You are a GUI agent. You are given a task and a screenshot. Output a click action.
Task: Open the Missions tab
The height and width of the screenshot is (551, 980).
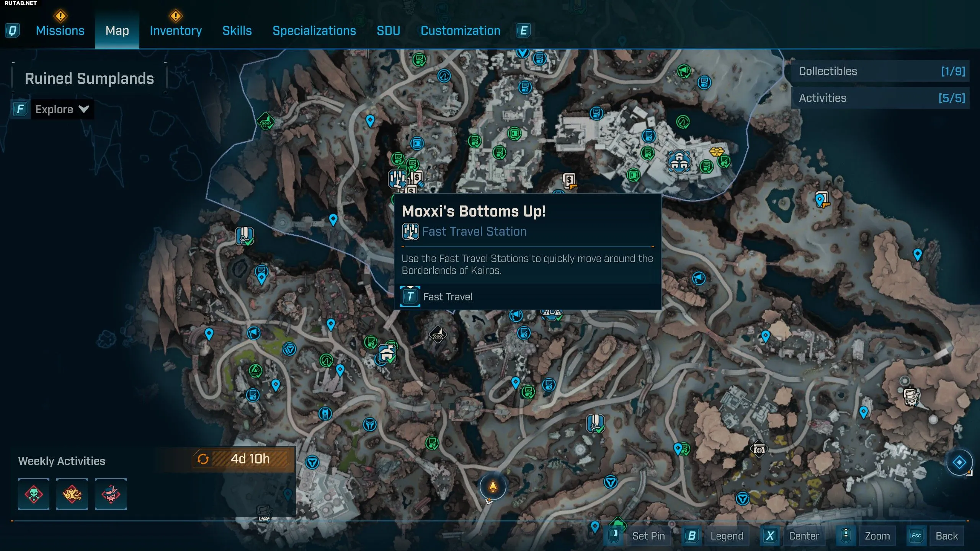click(x=60, y=31)
